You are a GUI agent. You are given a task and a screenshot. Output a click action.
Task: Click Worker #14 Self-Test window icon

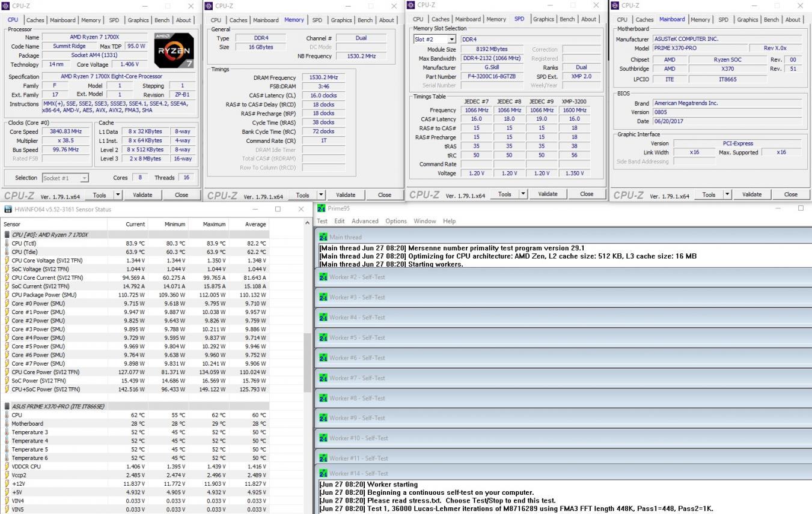click(323, 473)
